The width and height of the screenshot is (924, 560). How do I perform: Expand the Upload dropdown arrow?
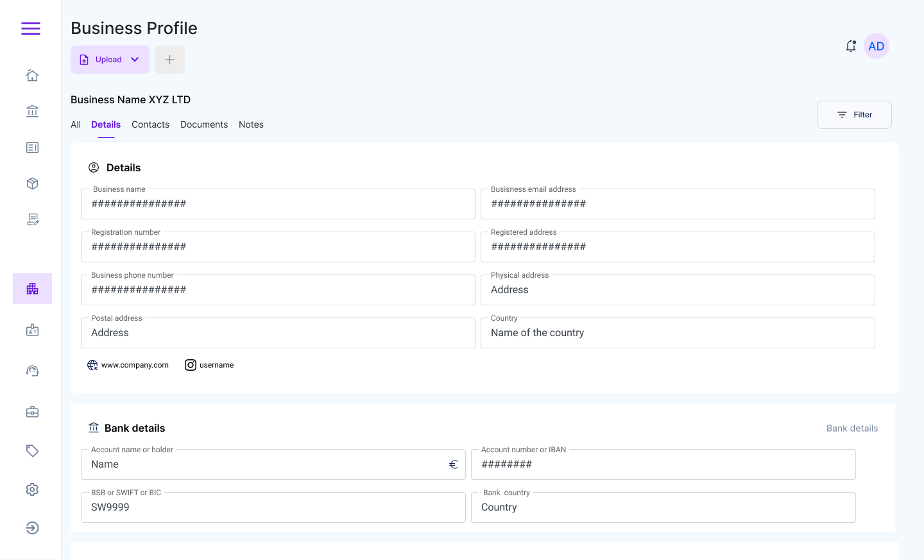(135, 59)
